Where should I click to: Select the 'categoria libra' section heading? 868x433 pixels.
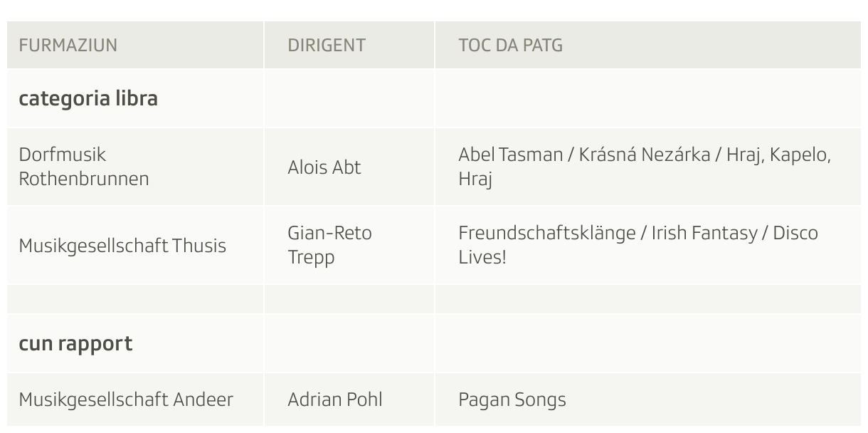pos(88,98)
